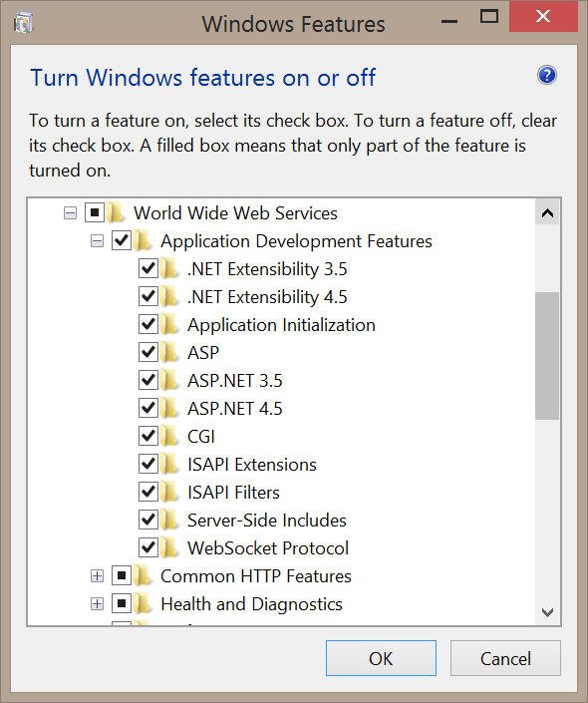Collapse the Application Development Features node
The image size is (588, 703).
point(97,241)
